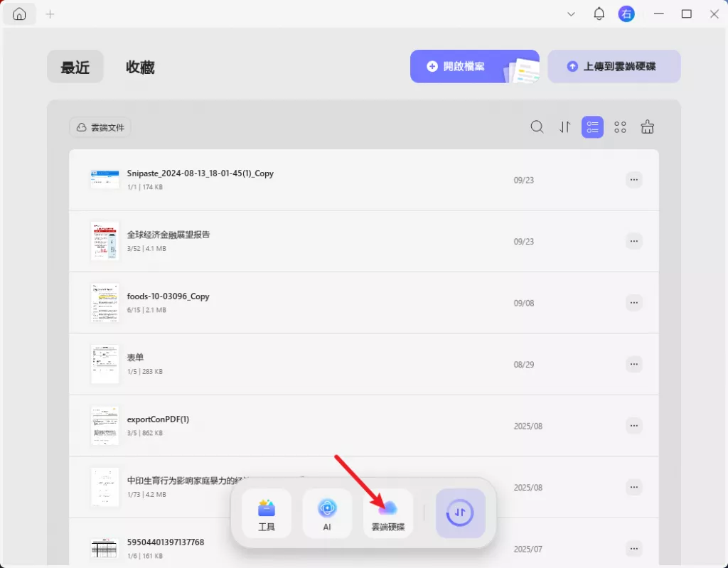Open more options for foods-10-03096_Copy
The height and width of the screenshot is (568, 728).
tap(633, 303)
